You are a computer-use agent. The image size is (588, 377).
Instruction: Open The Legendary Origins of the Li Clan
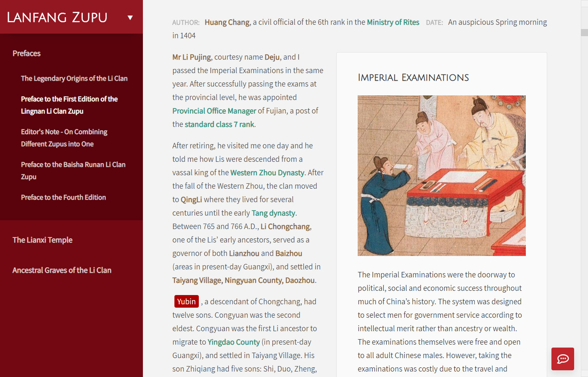(74, 79)
